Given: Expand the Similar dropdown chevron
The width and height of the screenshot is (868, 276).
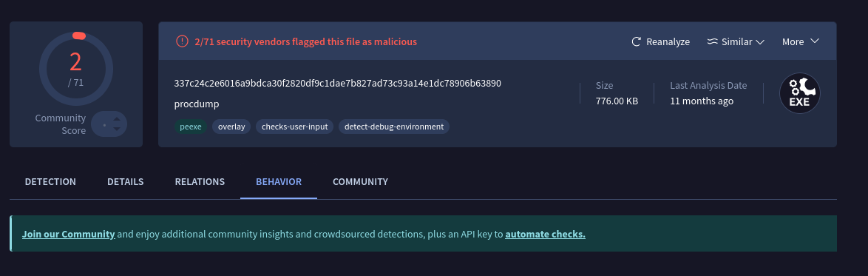Looking at the screenshot, I should coord(760,41).
